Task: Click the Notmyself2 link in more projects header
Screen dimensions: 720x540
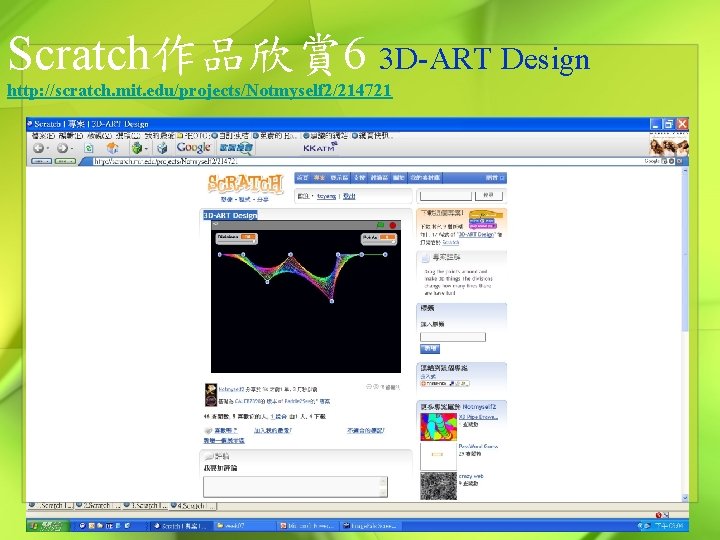Action: pos(478,406)
